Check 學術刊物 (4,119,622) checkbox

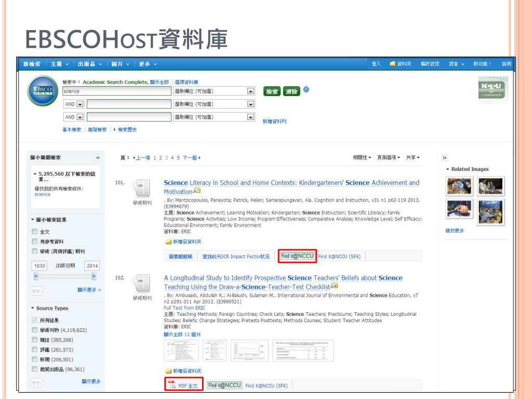pyautogui.click(x=35, y=330)
